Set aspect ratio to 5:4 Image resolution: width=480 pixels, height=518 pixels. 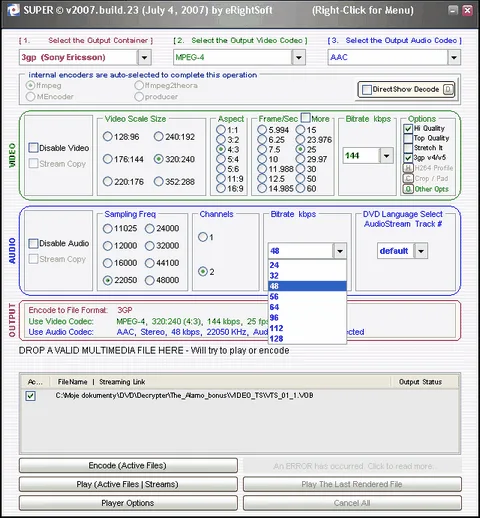click(221, 159)
